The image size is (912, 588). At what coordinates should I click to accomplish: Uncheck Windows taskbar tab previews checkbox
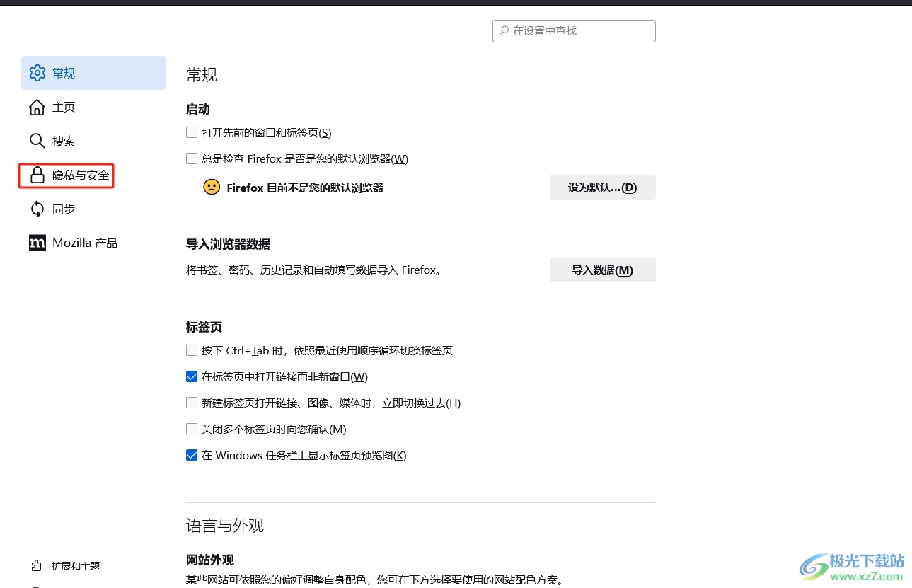192,455
